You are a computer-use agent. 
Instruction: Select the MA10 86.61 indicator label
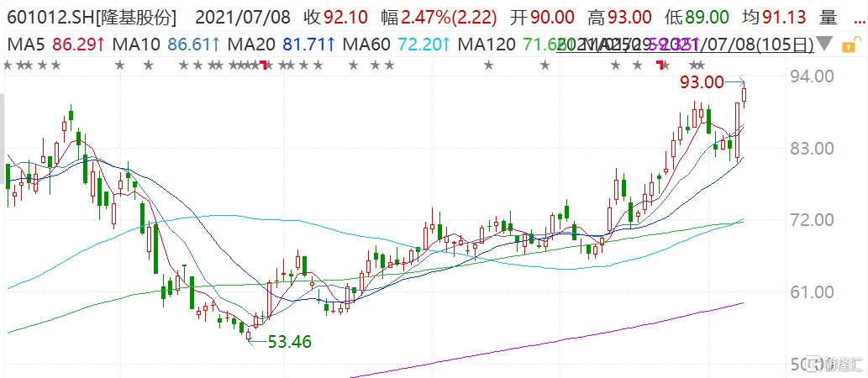[x=165, y=45]
